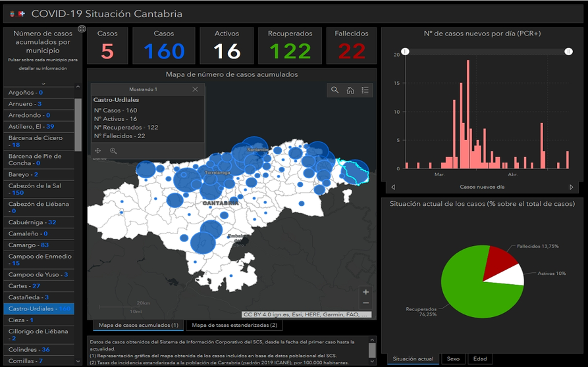Show previous chart with left arrow

(392, 187)
